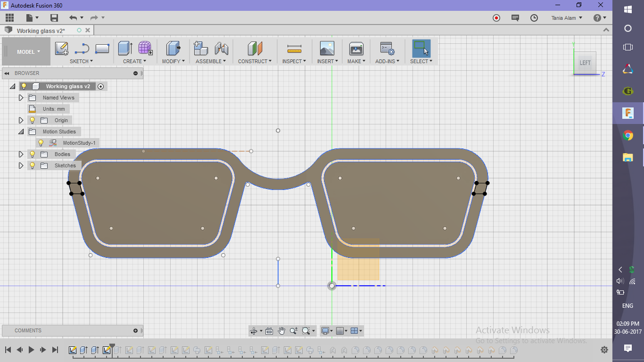Open the INSPECT menu
The width and height of the screenshot is (644, 362).
[x=294, y=61]
